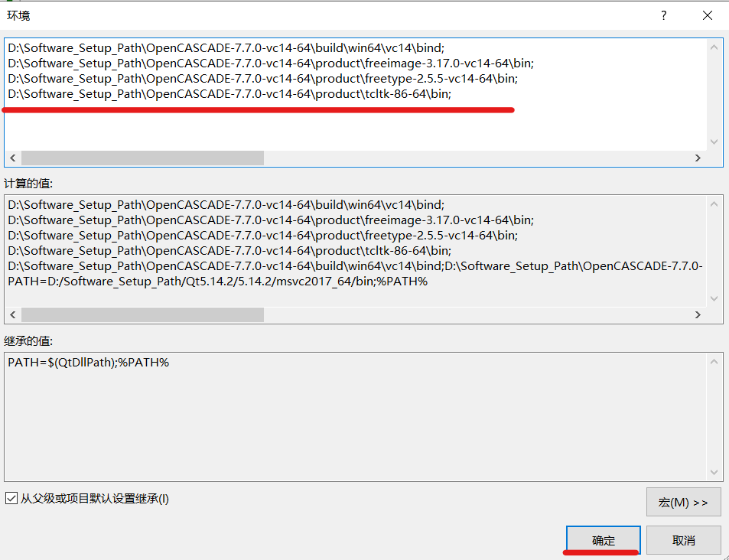This screenshot has width=729, height=560.
Task: Click the vc14\bind; line in the edit box
Action: coord(226,48)
